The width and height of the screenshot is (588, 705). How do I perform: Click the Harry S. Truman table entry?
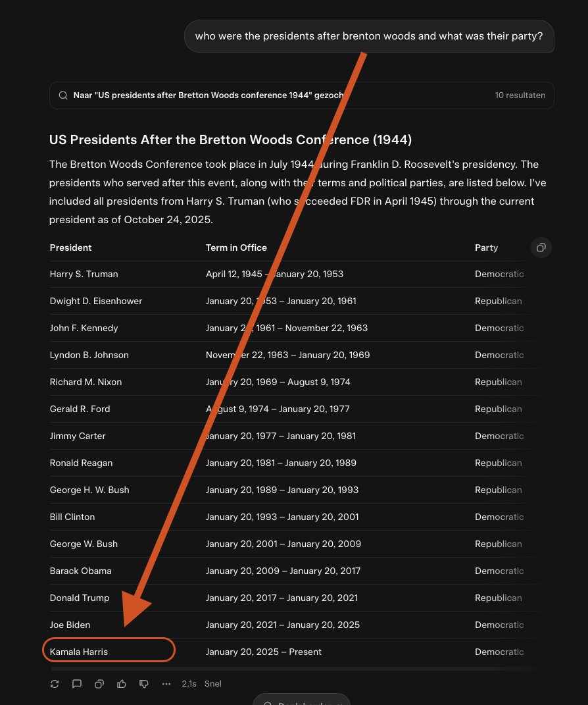click(84, 274)
